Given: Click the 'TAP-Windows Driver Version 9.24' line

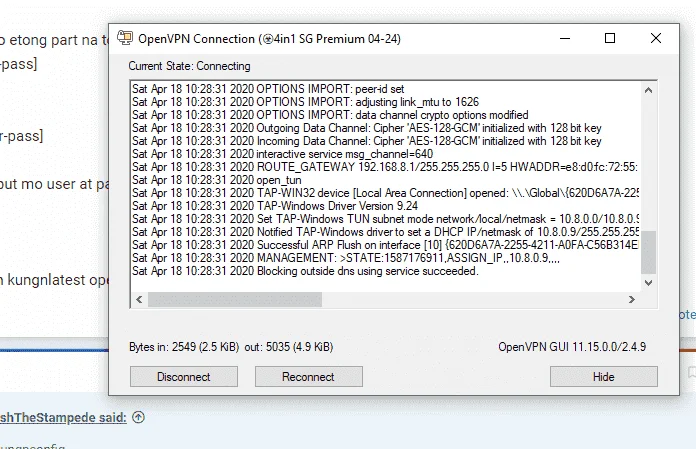Looking at the screenshot, I should [275, 206].
